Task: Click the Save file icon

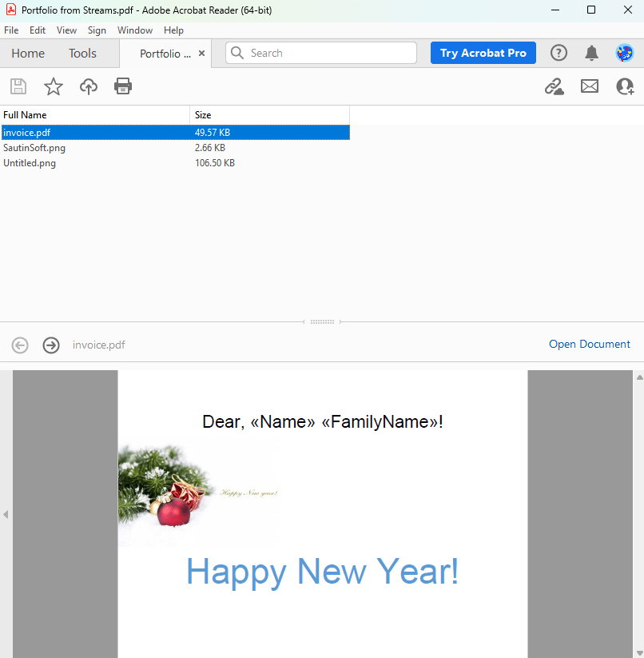Action: [18, 86]
